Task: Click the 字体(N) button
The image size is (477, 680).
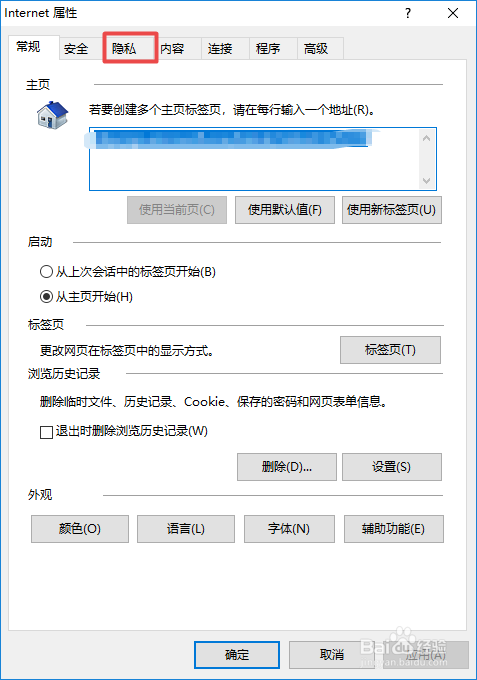Action: click(x=289, y=529)
